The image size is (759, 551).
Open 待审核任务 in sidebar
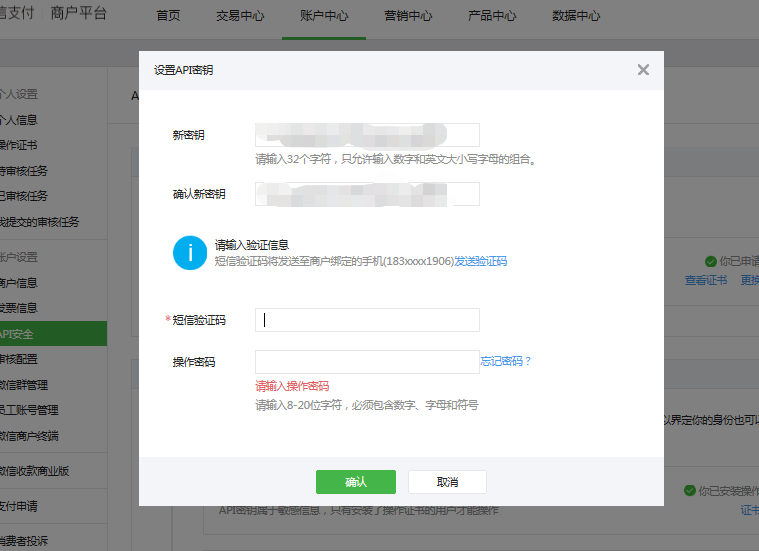[x=24, y=170]
